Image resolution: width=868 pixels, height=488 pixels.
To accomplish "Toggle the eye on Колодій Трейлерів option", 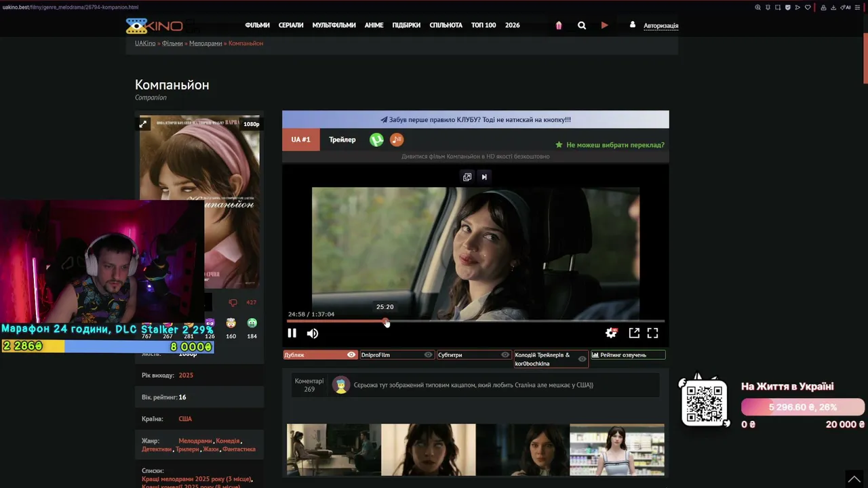I will (582, 359).
